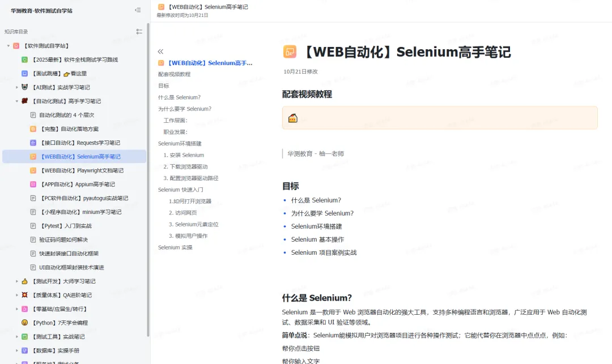Click pink icon of 【APP自动化】Appium高手笔记

(33, 184)
